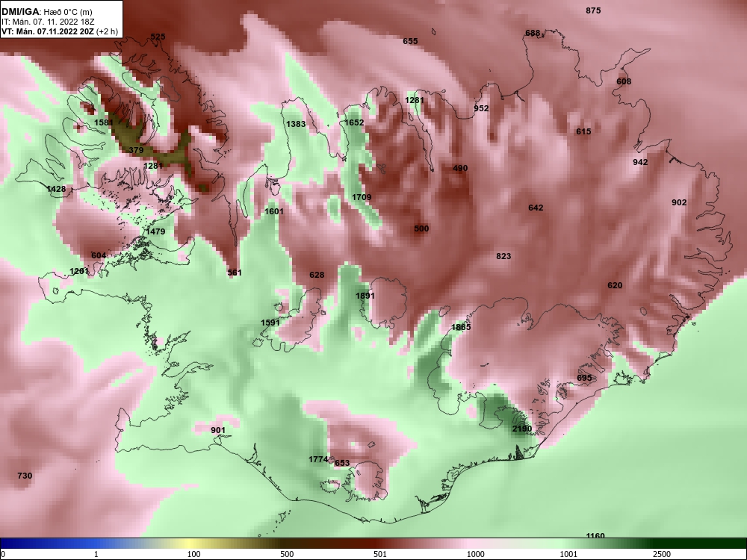Viewport: 747px width, 560px height.
Task: Click the map value 561
Action: [235, 273]
